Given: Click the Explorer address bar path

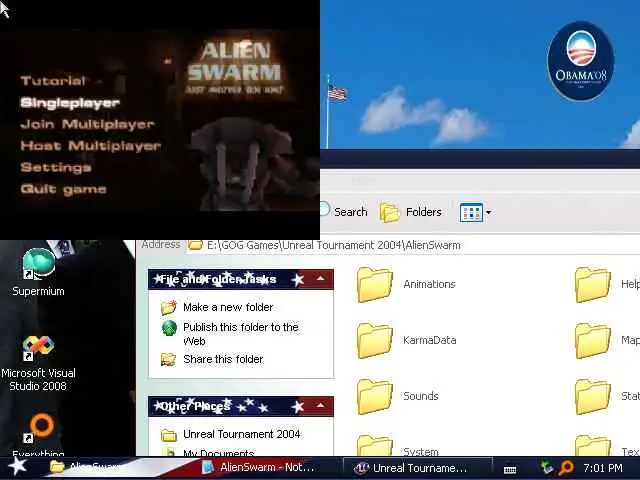Looking at the screenshot, I should click(333, 245).
